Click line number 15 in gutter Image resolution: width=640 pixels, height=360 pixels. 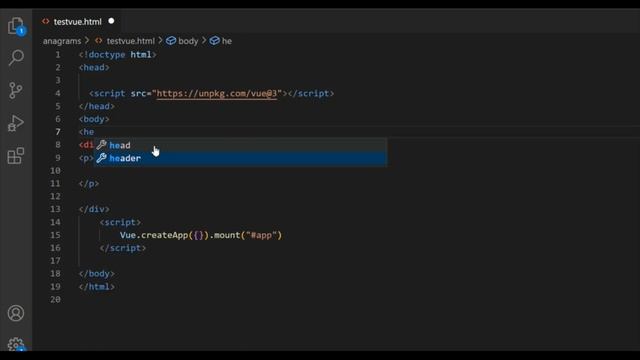click(x=55, y=235)
